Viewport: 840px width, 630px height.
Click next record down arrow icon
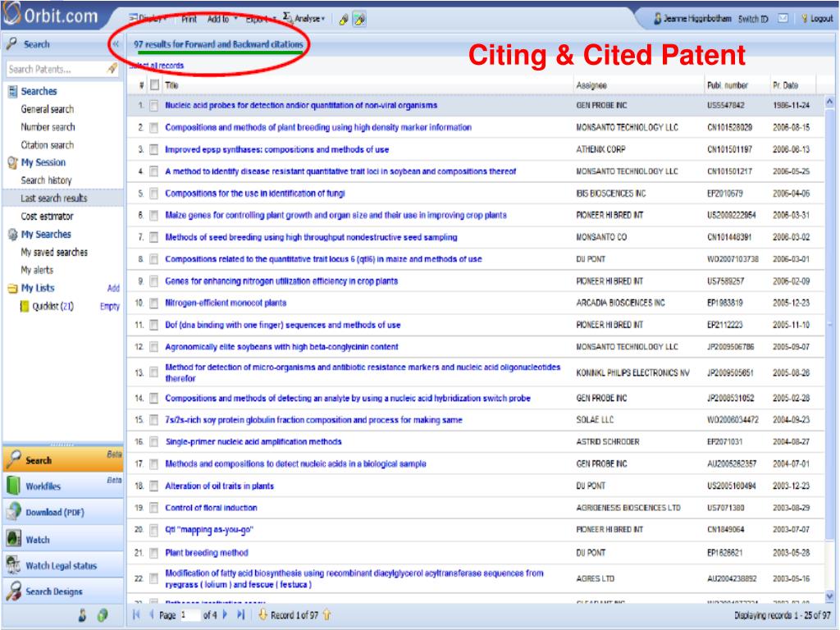pos(262,614)
